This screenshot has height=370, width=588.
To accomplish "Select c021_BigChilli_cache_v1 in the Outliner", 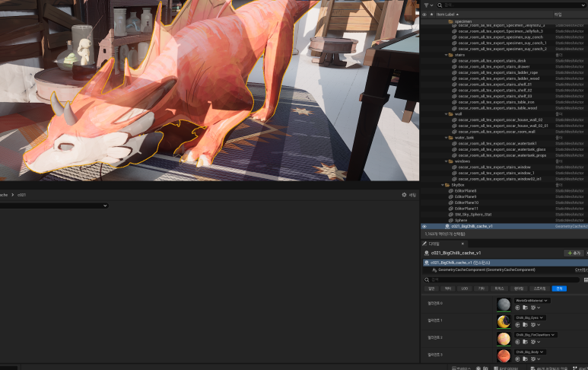I will click(x=504, y=226).
